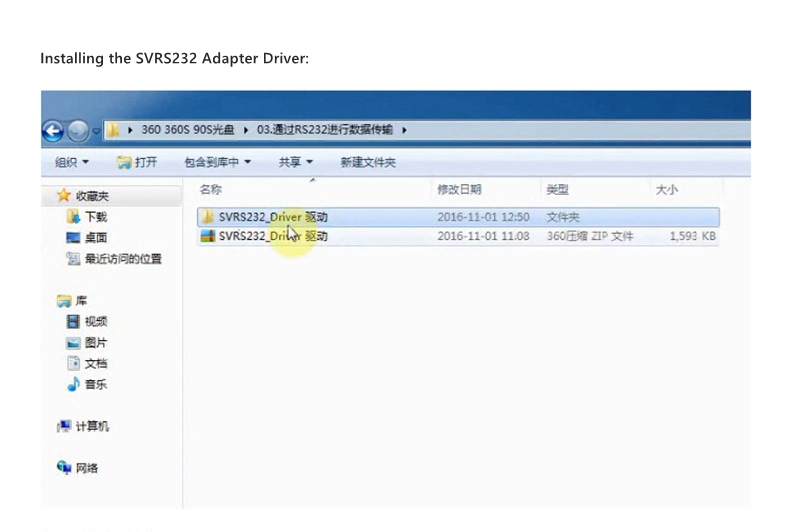790x532 pixels.
Task: Click the 最近访问的位置 icon
Action: (73, 258)
